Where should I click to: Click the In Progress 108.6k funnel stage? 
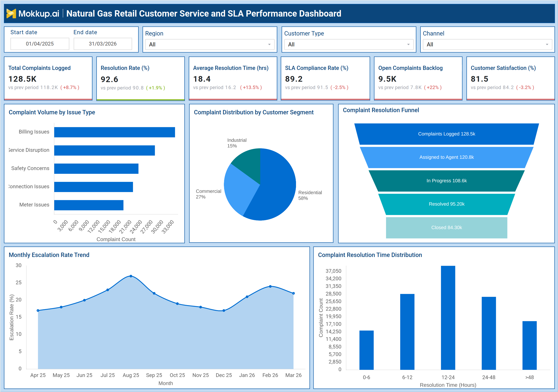coord(446,181)
